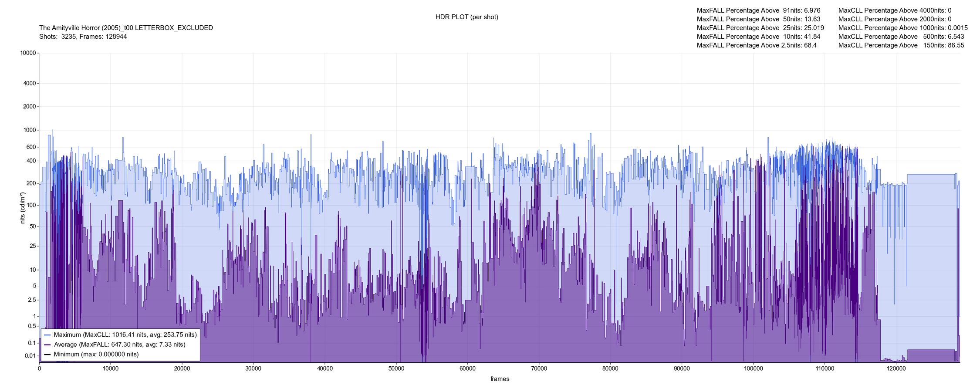This screenshot has height=392, width=980.
Task: Click the 10000 y-axis tick label
Action: (28, 53)
